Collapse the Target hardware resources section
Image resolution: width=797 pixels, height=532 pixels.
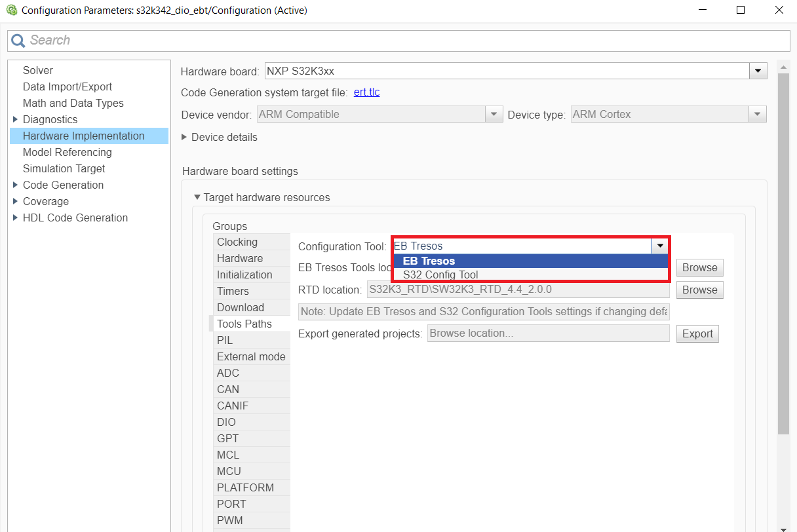tap(197, 197)
